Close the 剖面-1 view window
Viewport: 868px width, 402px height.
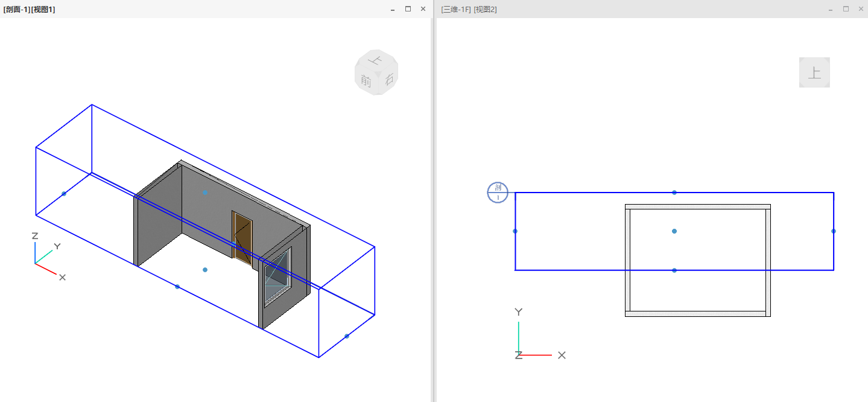point(423,9)
